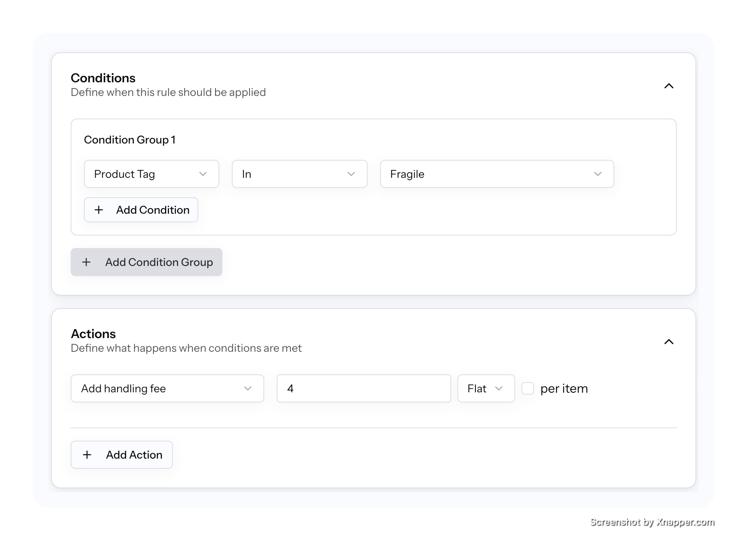Image resolution: width=747 pixels, height=560 pixels.
Task: Click the 'per item' label text
Action: (564, 388)
